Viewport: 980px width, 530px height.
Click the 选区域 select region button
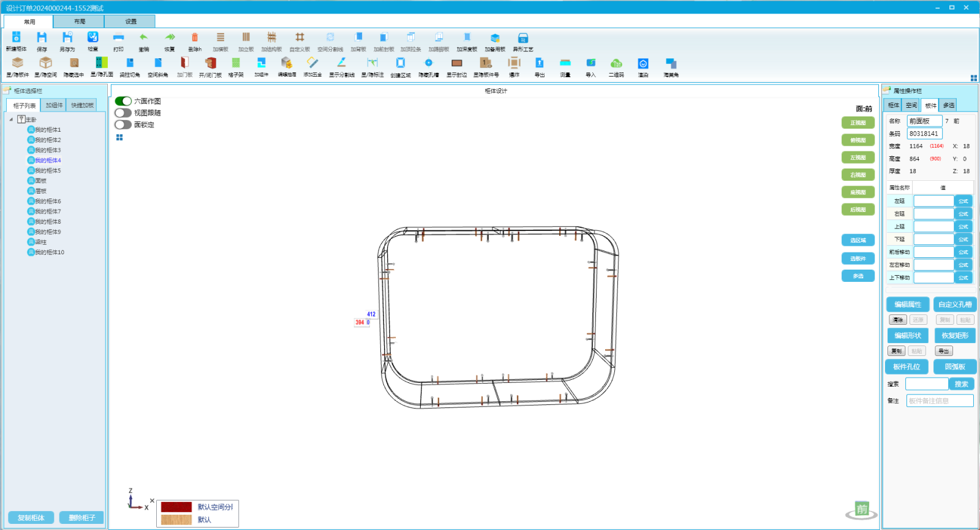tap(858, 240)
